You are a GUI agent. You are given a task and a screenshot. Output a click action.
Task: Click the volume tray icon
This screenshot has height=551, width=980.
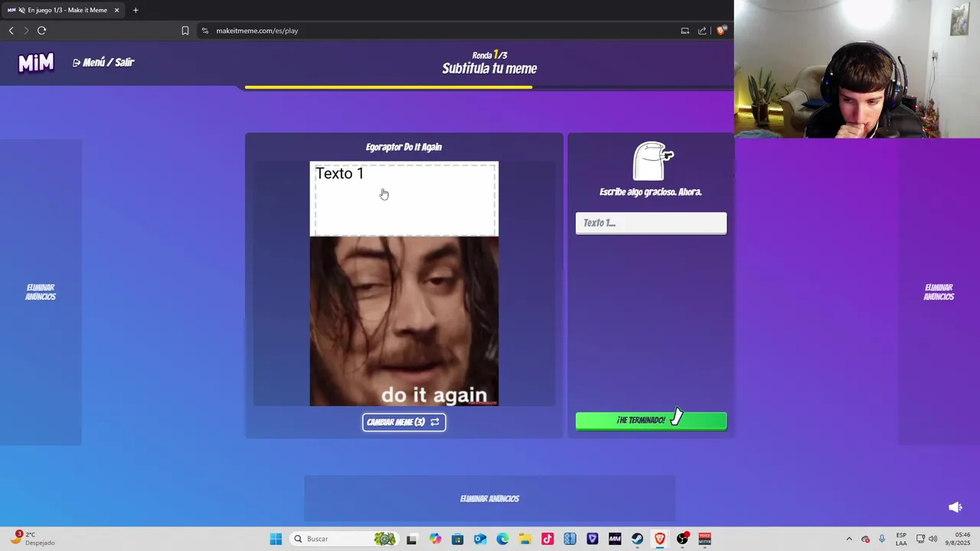(x=933, y=539)
